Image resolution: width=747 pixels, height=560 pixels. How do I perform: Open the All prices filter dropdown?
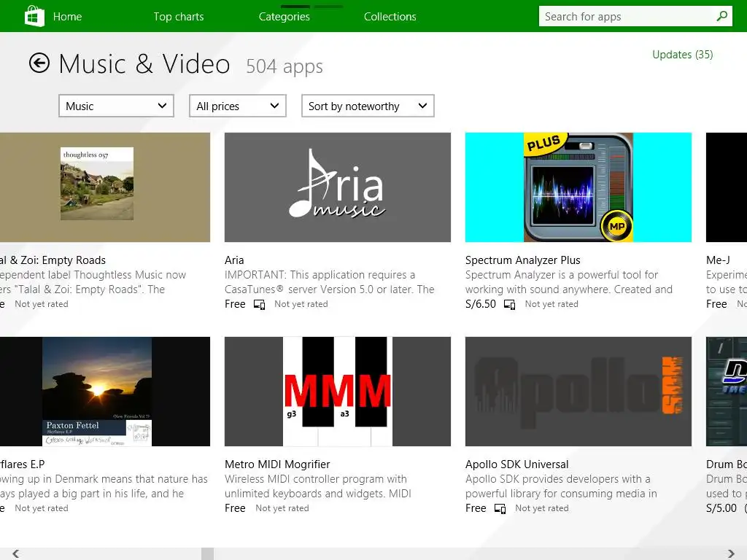[238, 106]
